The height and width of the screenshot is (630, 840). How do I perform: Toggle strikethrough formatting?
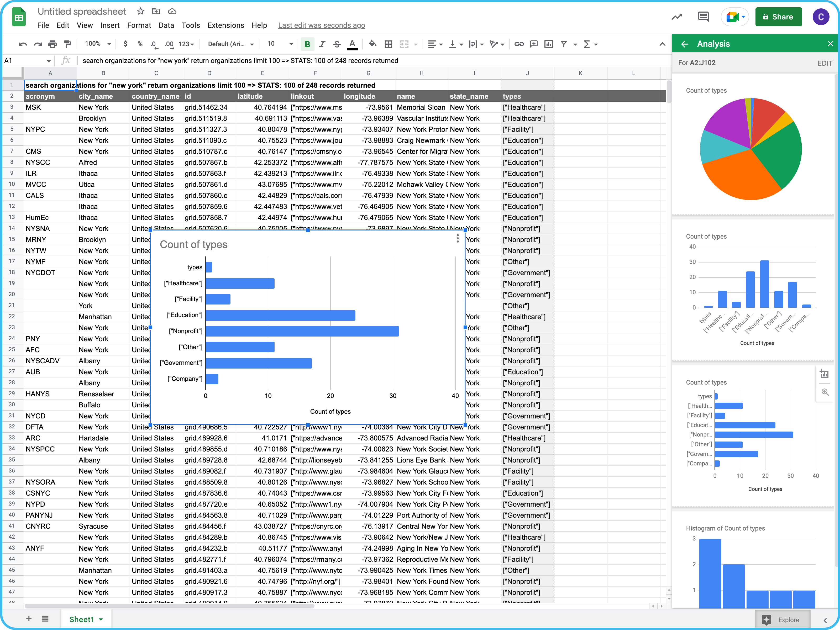337,44
